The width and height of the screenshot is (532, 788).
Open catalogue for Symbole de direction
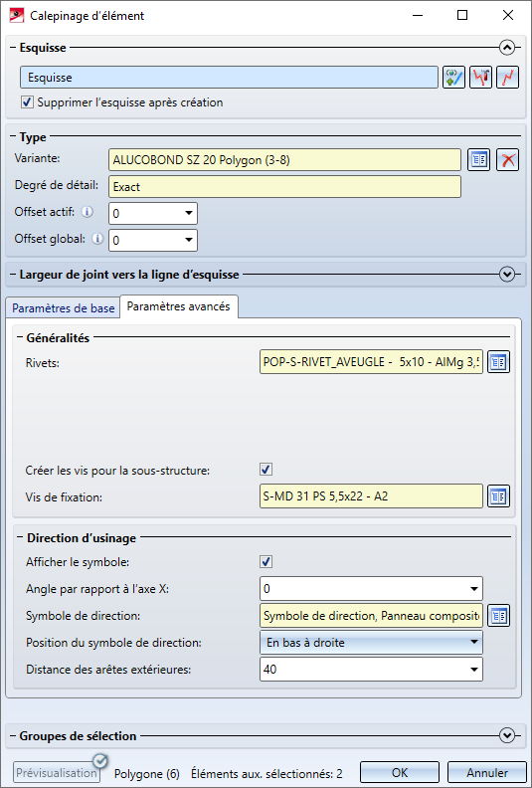(498, 616)
